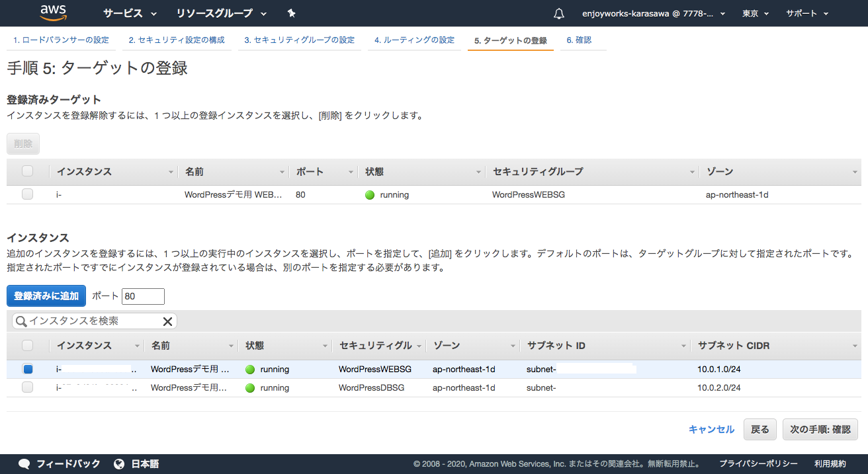Viewport: 868px width, 474px height.
Task: Open the enjoyworks-karasawa account menu
Action: (653, 13)
